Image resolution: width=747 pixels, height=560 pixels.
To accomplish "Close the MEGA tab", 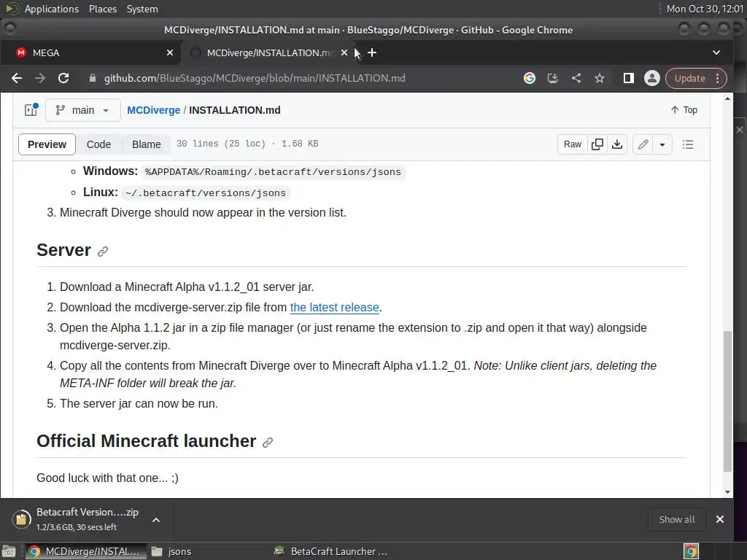I will coord(170,52).
